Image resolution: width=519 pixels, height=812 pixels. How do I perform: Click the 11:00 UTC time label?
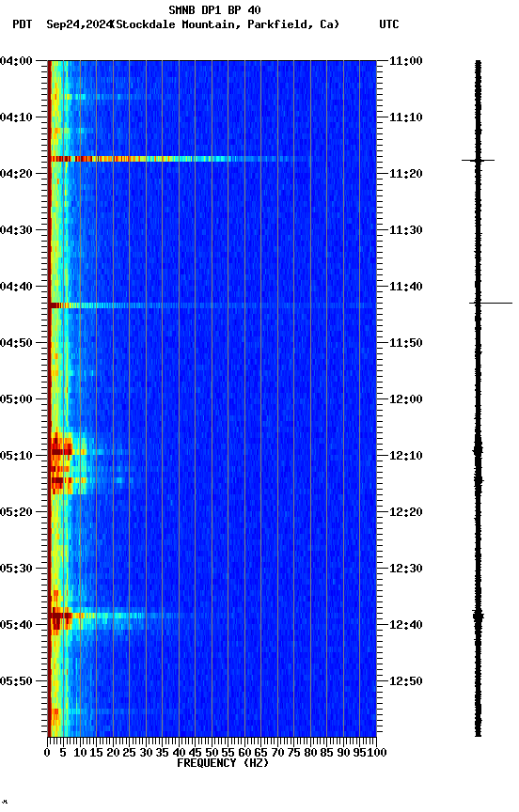[405, 61]
